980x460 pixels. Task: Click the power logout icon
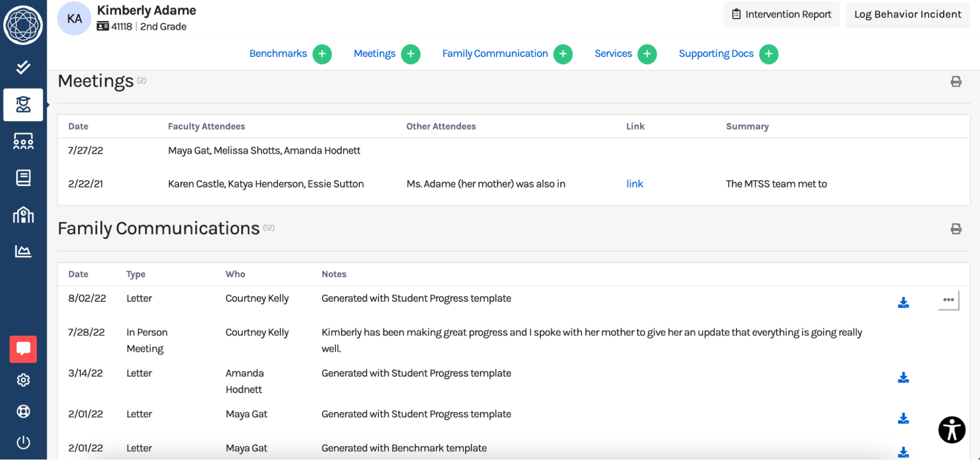pos(23,442)
